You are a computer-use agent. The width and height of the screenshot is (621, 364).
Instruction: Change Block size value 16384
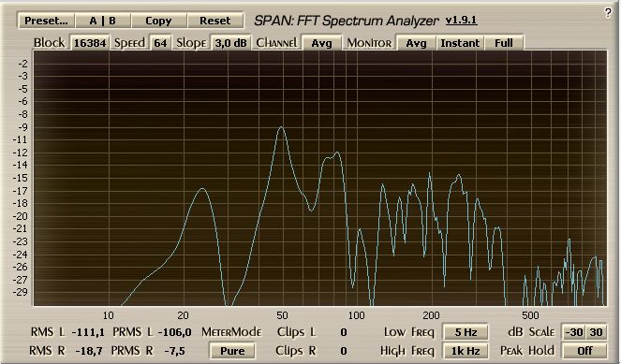[90, 43]
